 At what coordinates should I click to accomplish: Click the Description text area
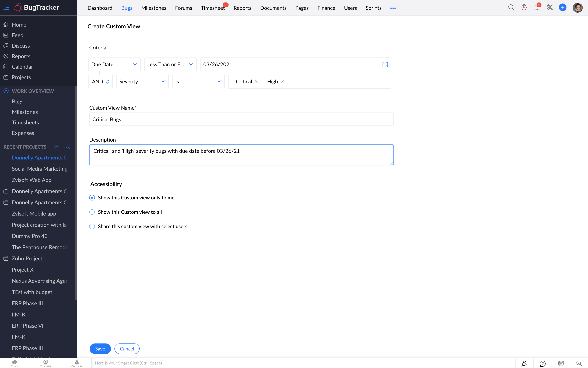click(x=241, y=155)
